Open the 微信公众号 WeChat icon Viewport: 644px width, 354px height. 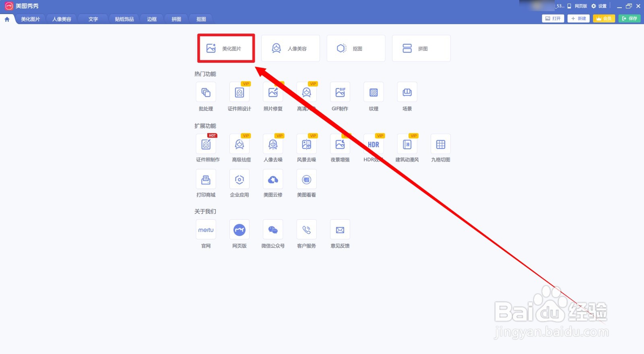click(x=273, y=230)
